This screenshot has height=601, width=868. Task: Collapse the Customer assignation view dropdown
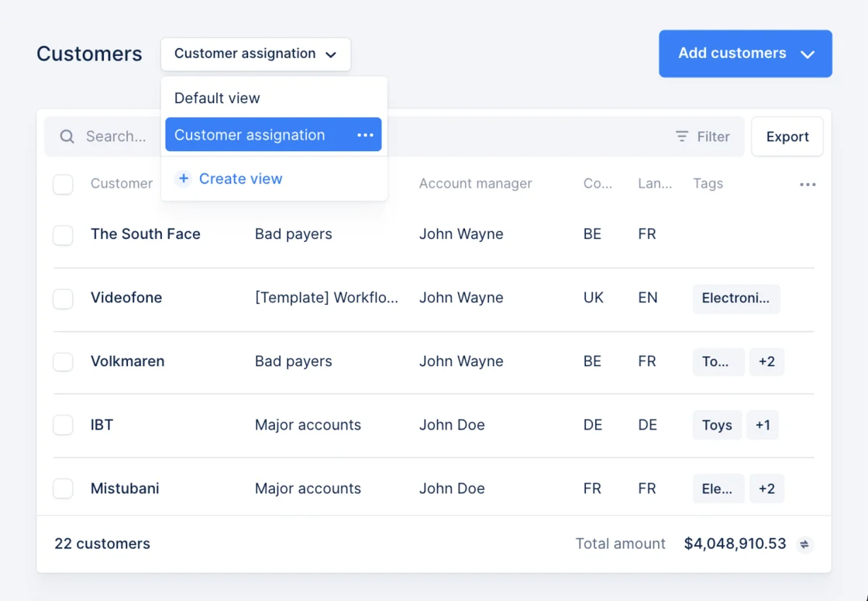click(256, 54)
